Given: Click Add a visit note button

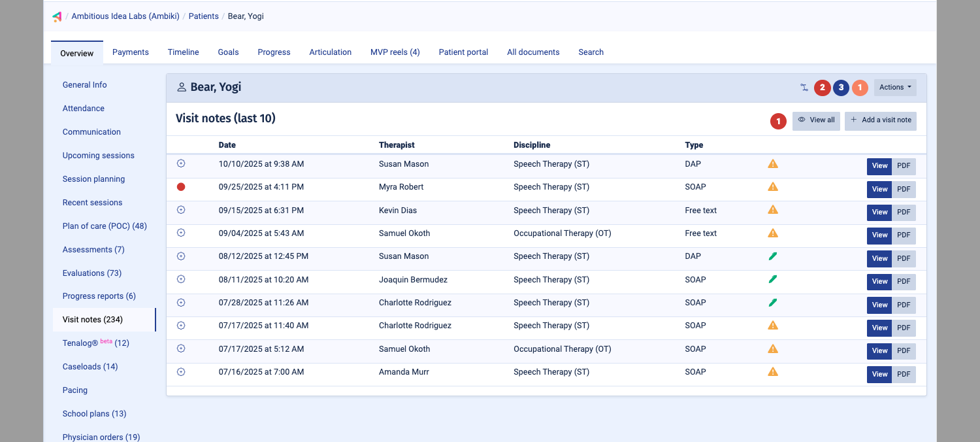Looking at the screenshot, I should click(880, 120).
